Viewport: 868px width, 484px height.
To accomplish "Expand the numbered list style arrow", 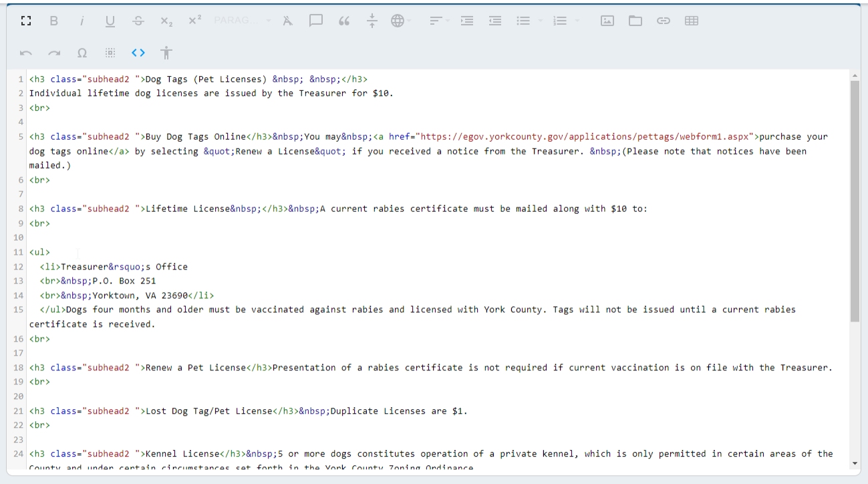I will pyautogui.click(x=577, y=21).
